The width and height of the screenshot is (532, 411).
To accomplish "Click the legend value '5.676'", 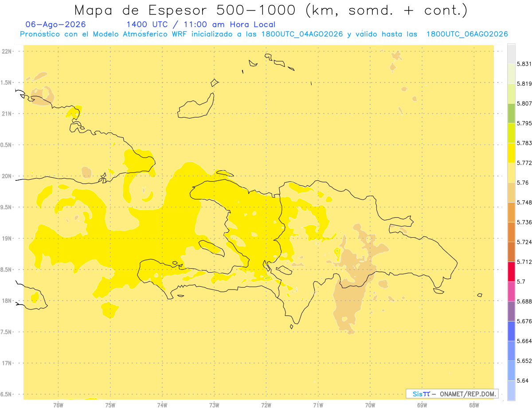I will point(524,321).
